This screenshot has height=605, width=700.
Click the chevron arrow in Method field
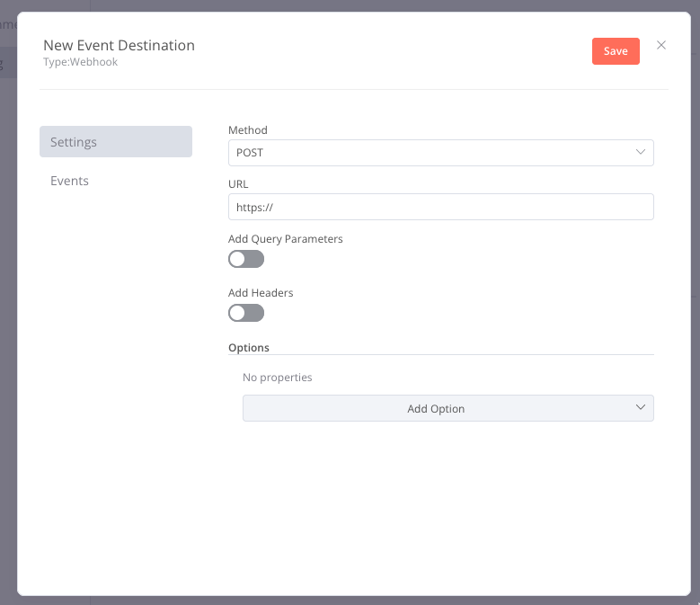[x=641, y=153]
